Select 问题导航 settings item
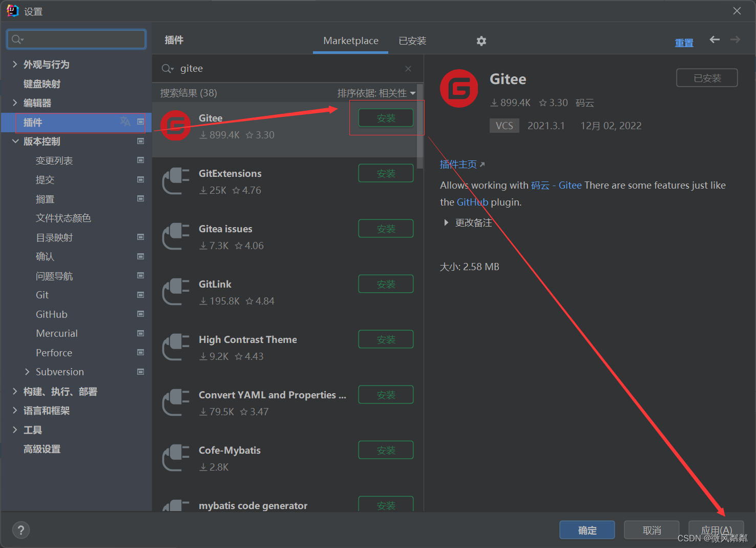 (x=54, y=276)
